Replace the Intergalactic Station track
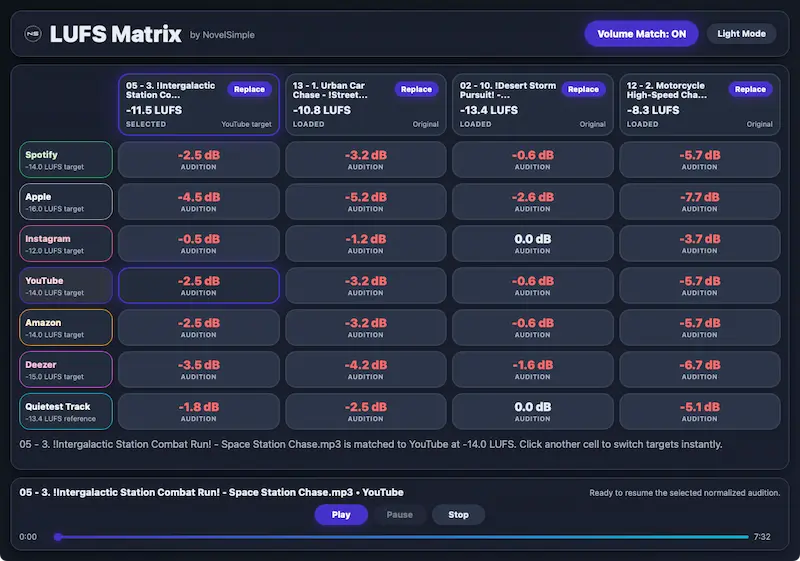The image size is (800, 561). click(x=249, y=89)
